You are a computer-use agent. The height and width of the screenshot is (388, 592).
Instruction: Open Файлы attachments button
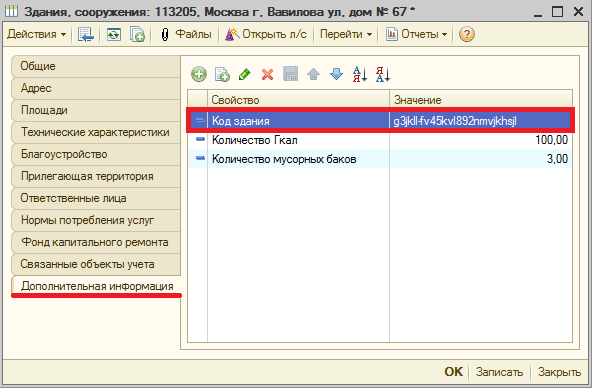tap(186, 34)
